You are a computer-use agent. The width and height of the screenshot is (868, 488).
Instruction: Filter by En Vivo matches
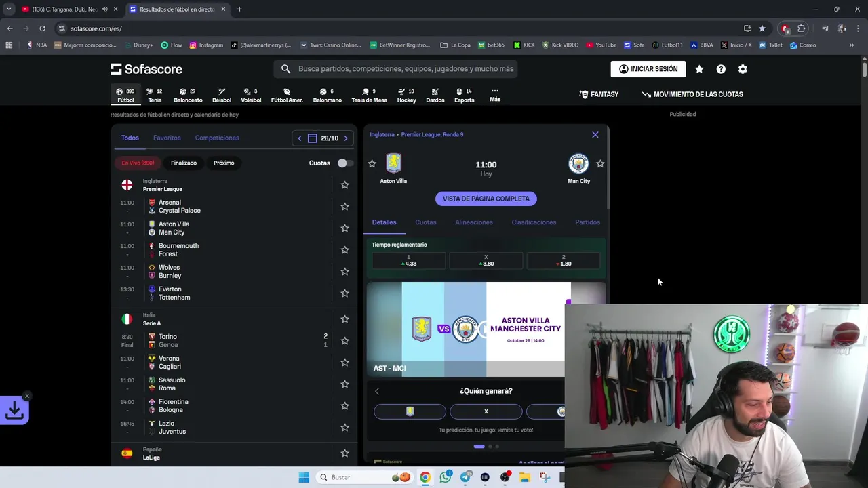click(x=138, y=163)
